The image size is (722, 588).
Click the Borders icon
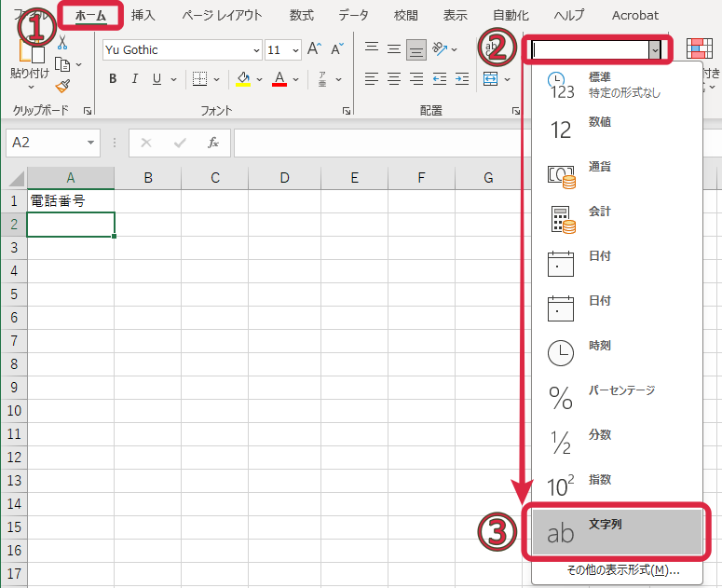click(x=199, y=78)
